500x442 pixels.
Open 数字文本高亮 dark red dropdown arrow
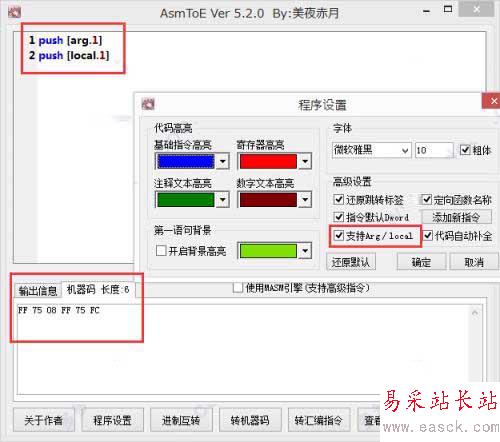pos(305,199)
